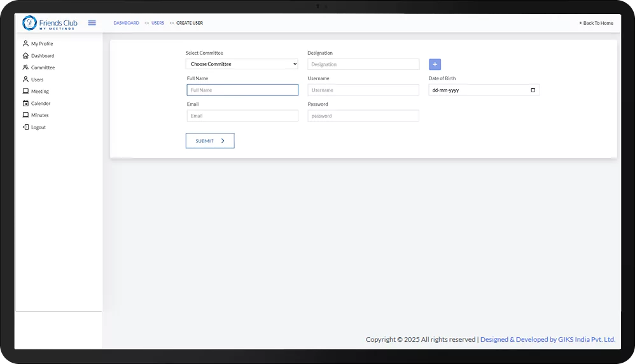The width and height of the screenshot is (635, 364).
Task: Click the Committee group icon
Action: pyautogui.click(x=25, y=67)
